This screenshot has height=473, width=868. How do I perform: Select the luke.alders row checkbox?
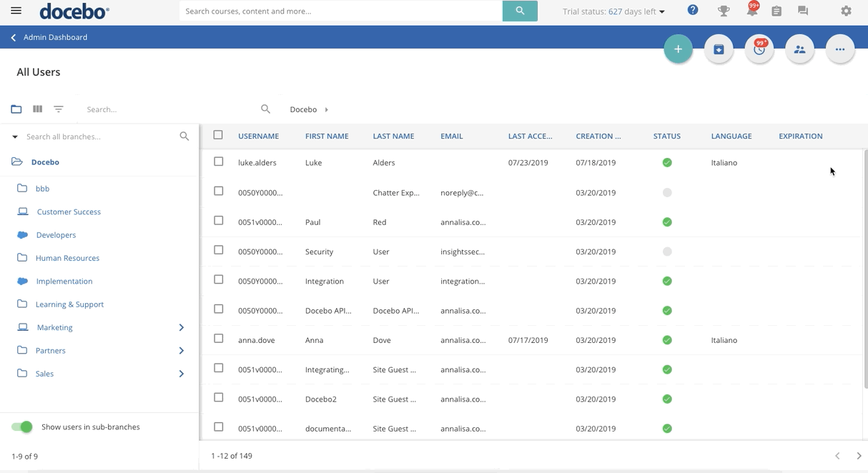coord(219,162)
